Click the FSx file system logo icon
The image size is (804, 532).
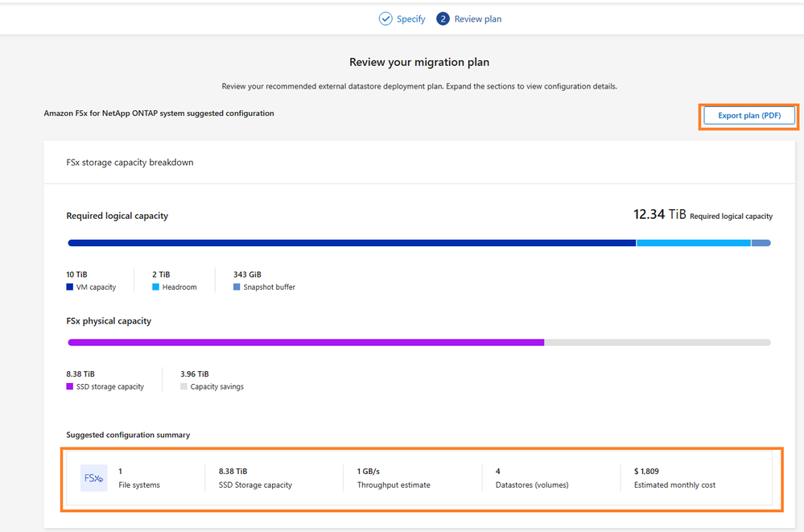coord(93,478)
